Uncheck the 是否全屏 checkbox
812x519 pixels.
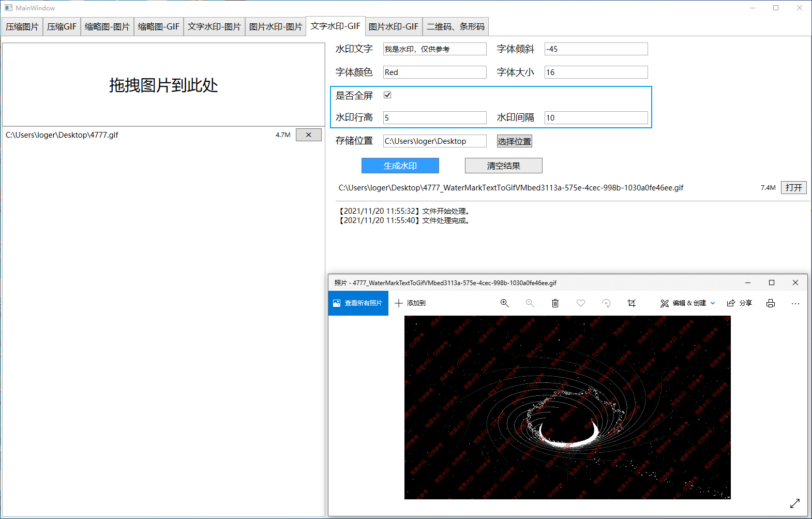pyautogui.click(x=387, y=95)
